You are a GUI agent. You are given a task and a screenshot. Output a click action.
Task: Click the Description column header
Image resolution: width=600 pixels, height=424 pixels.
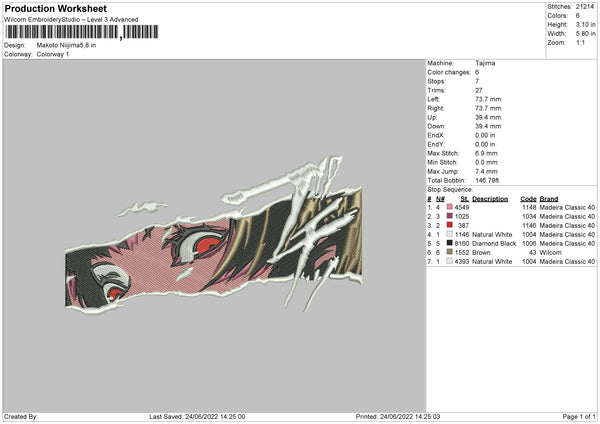(x=490, y=199)
